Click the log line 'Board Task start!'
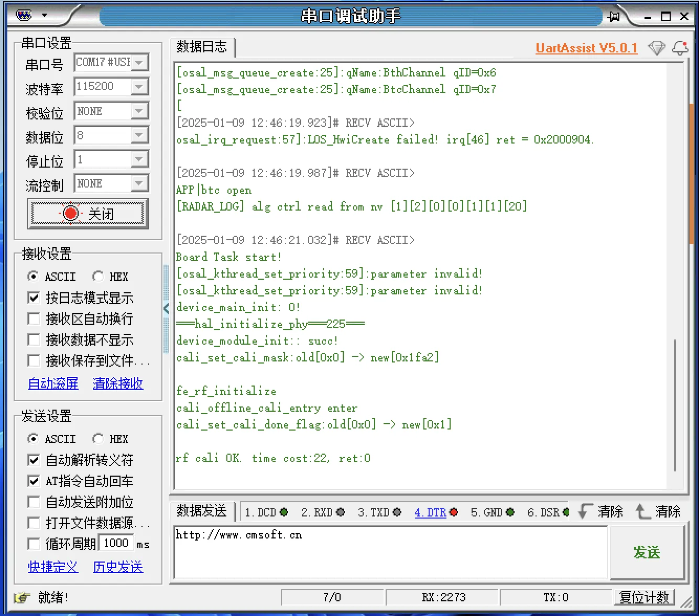The image size is (699, 616). [229, 257]
